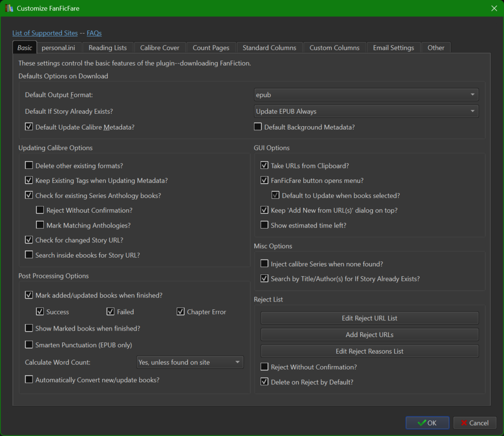
Task: Switch to the Count Pages tab
Action: 211,47
